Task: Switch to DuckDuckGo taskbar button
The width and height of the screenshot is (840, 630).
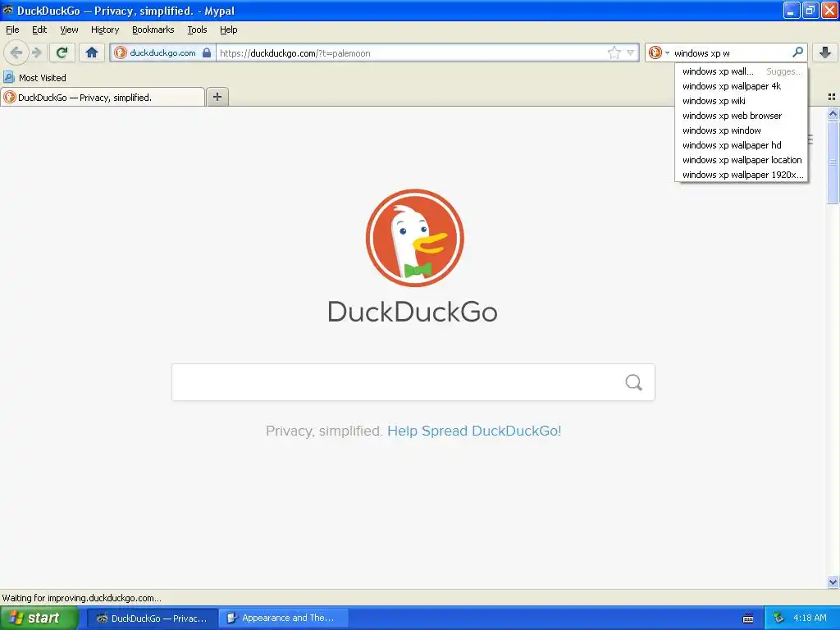Action: tap(152, 619)
